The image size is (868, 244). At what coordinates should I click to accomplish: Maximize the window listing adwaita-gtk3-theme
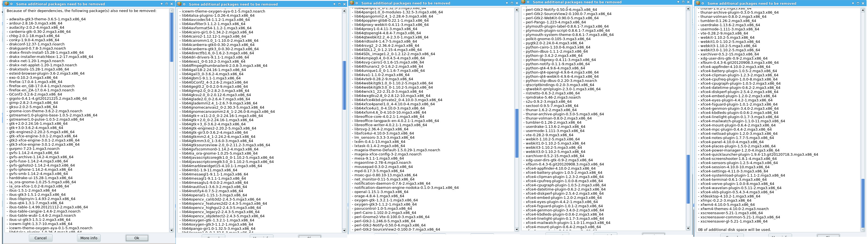click(x=167, y=4)
